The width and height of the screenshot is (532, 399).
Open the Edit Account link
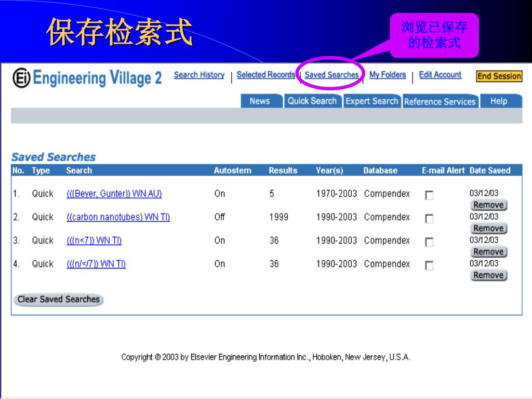[x=440, y=75]
